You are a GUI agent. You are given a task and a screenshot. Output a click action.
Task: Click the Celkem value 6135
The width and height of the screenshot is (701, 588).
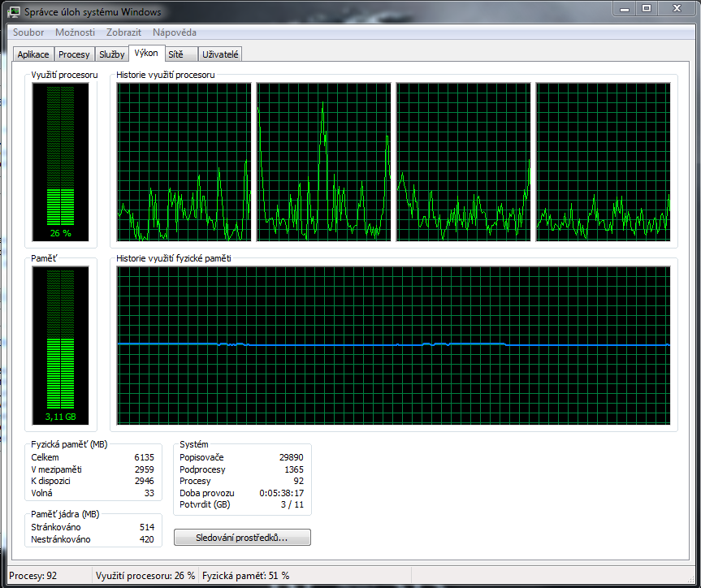144,457
